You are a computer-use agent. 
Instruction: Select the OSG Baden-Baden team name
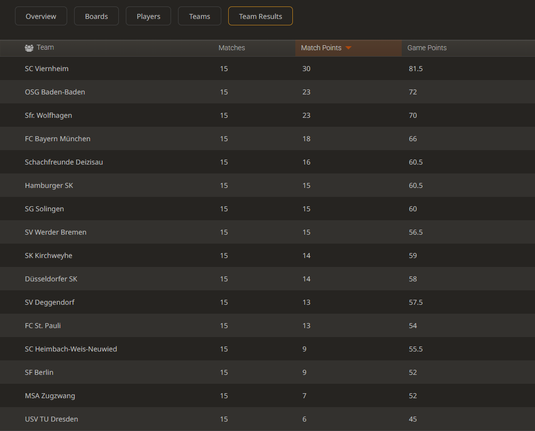click(55, 92)
